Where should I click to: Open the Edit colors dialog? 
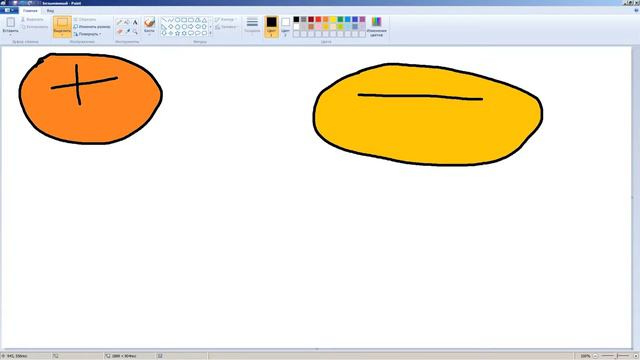[376, 27]
